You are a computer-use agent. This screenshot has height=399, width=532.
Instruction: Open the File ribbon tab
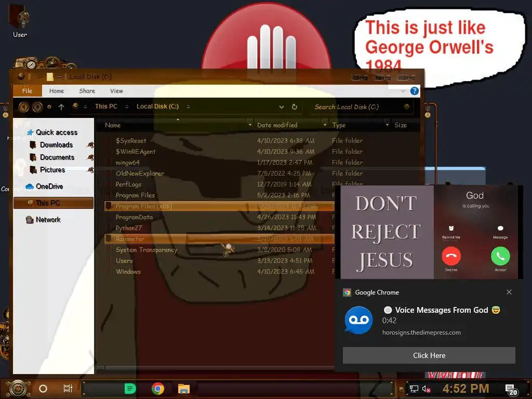coord(27,91)
